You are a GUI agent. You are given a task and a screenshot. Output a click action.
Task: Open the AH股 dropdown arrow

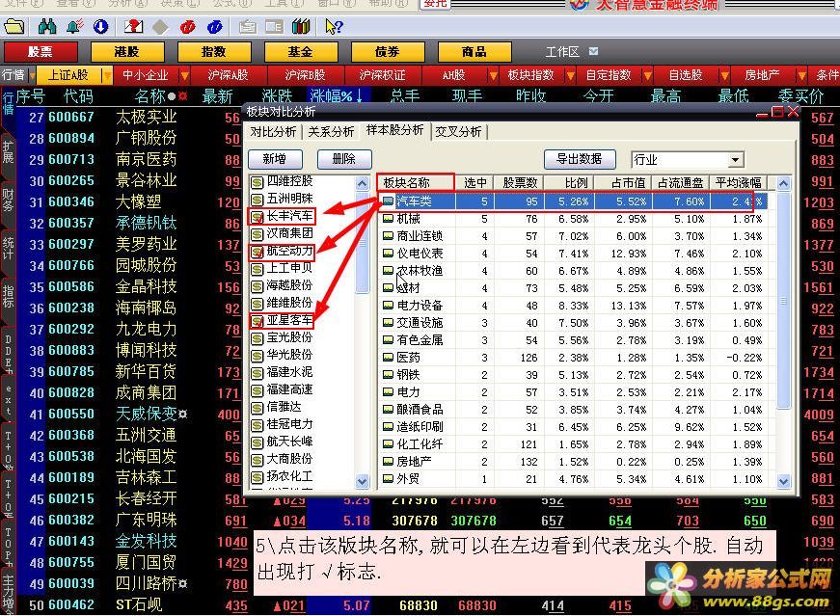click(x=494, y=75)
